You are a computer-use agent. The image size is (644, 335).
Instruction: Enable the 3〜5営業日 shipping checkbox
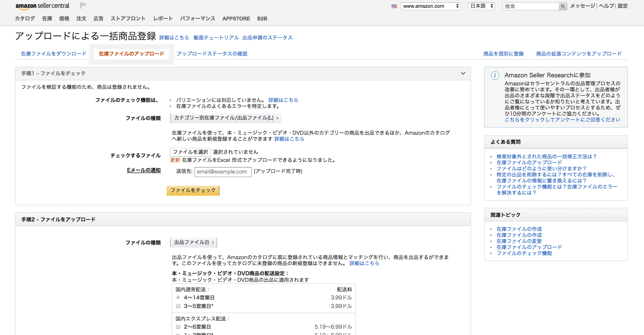(x=178, y=306)
